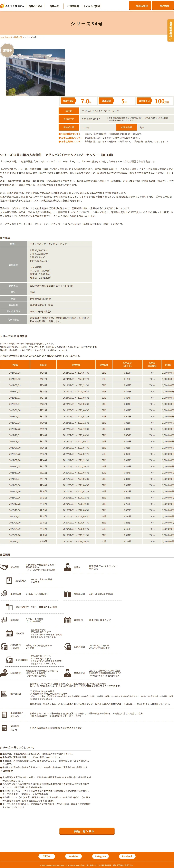Open the 出資者様専用 side tab

coord(171,30)
